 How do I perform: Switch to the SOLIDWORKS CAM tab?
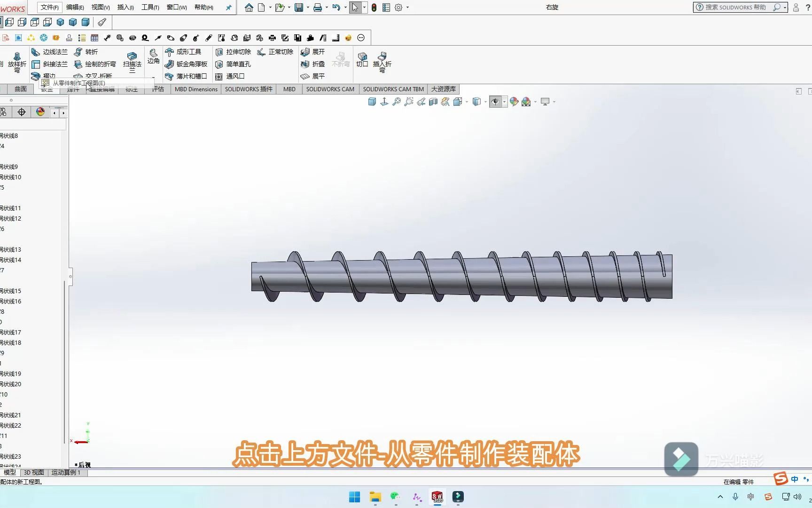[x=329, y=89]
